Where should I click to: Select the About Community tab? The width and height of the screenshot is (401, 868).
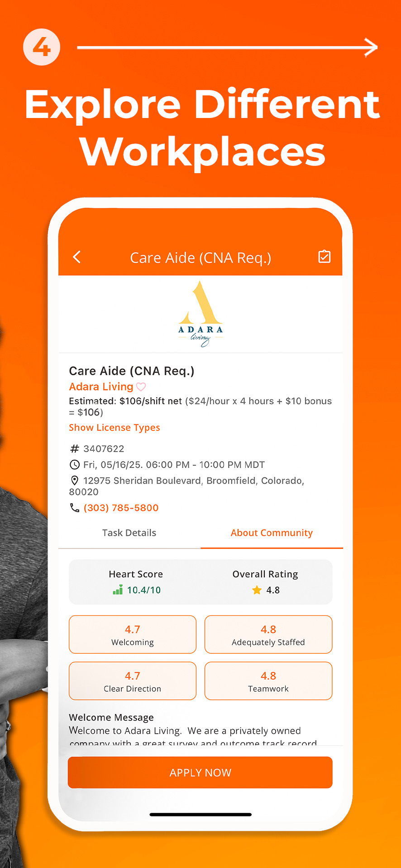click(x=272, y=533)
